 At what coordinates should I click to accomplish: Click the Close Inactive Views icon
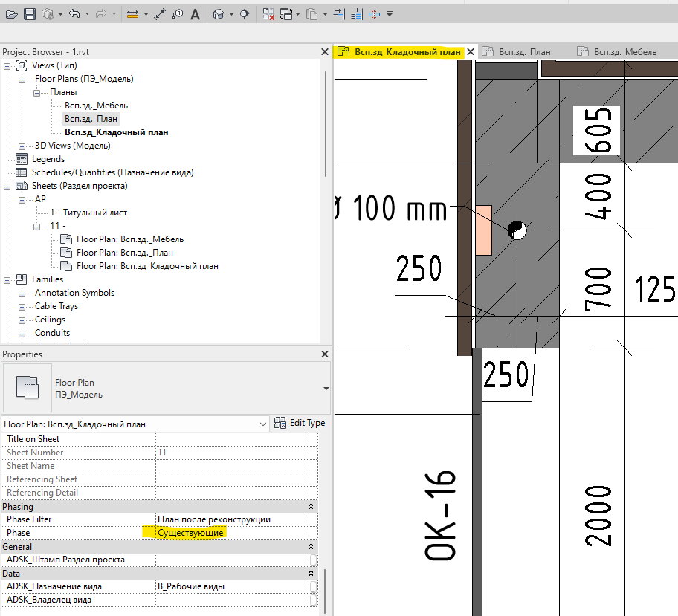[x=269, y=14]
